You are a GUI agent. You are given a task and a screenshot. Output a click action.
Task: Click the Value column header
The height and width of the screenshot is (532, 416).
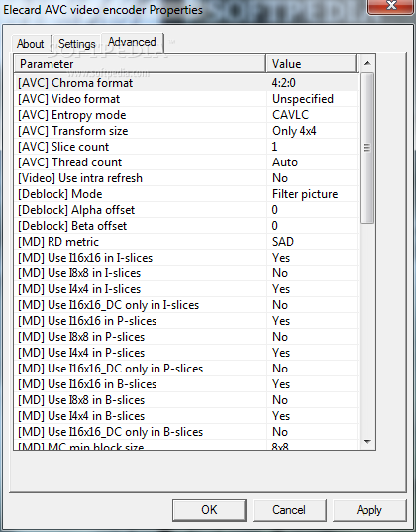pyautogui.click(x=311, y=63)
